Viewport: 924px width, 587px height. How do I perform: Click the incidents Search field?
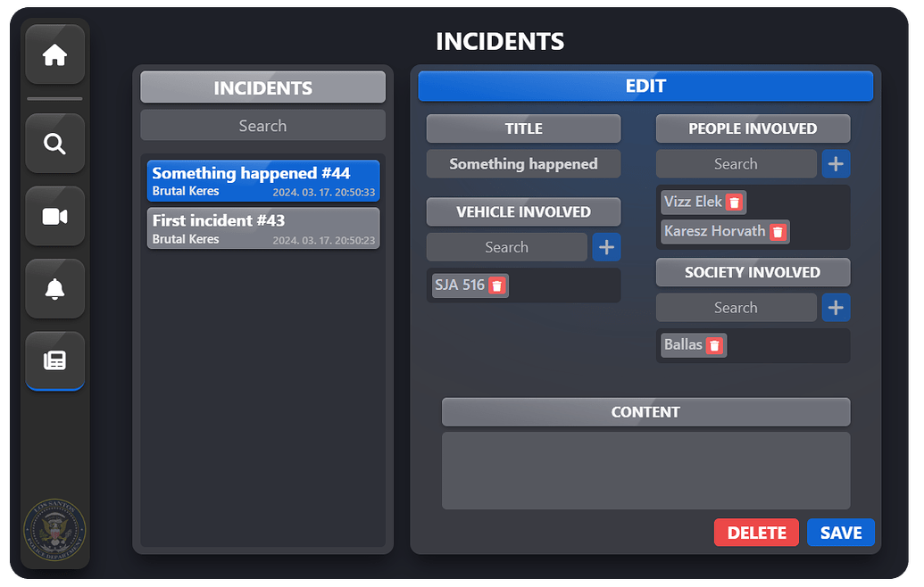pyautogui.click(x=262, y=125)
